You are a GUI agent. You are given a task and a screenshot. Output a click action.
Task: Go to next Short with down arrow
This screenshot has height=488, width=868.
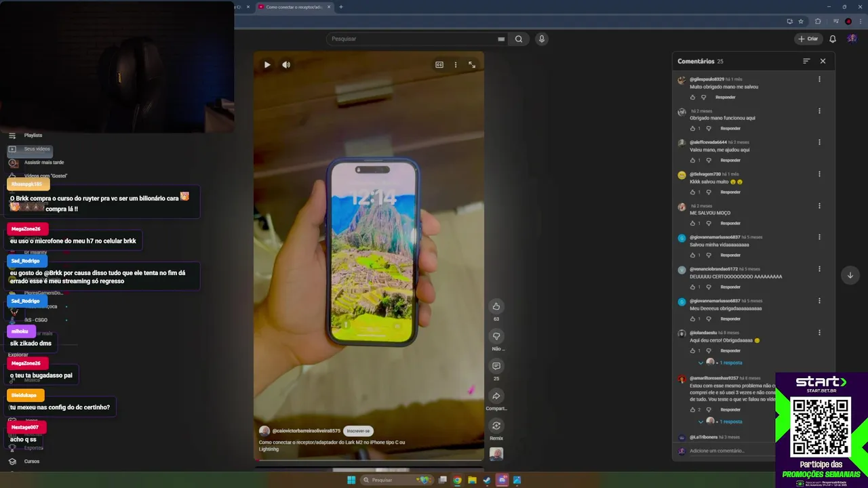pyautogui.click(x=850, y=274)
